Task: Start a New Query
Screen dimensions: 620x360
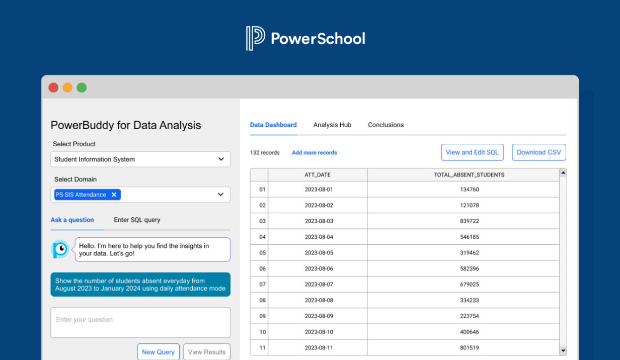Action: [x=158, y=352]
